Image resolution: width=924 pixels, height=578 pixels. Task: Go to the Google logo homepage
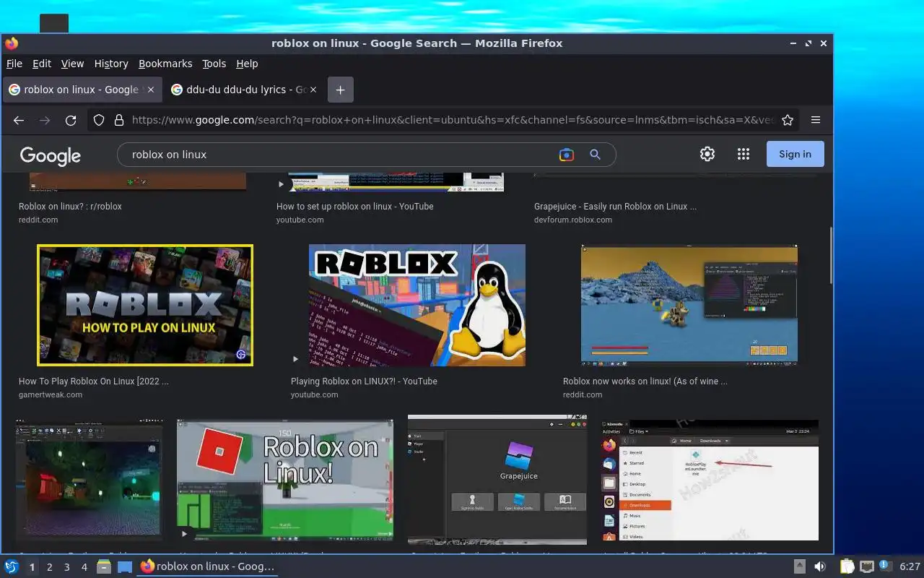click(51, 155)
